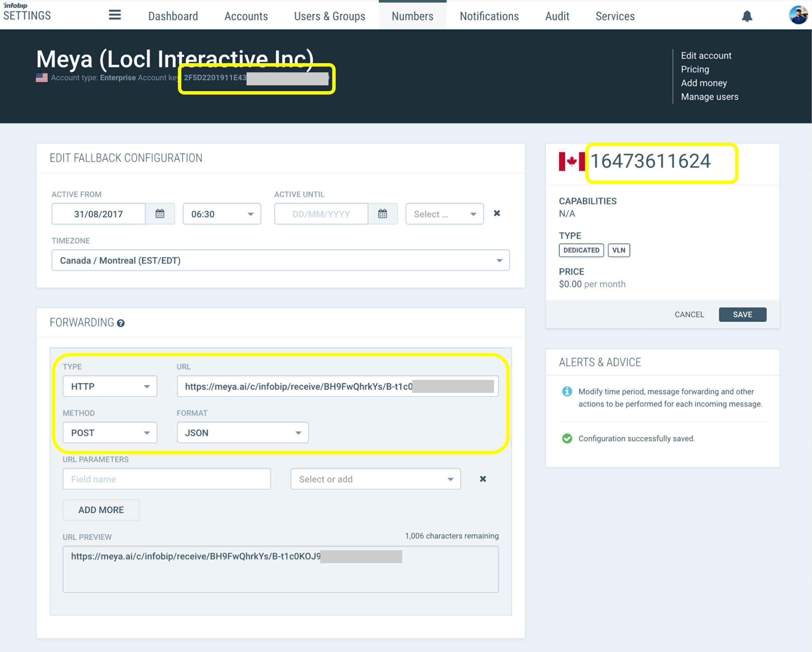Click the Infobip Settings logo
Screen dimensions: 812x652
pos(27,12)
